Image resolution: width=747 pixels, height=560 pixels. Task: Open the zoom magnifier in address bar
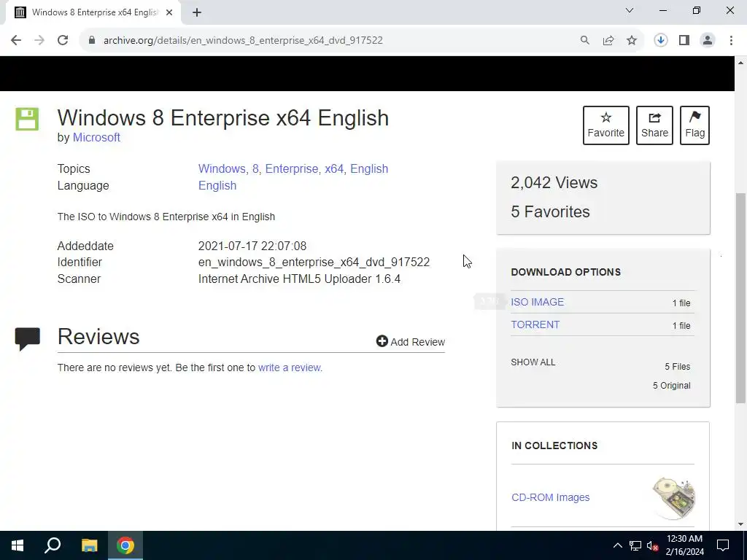[x=584, y=41]
